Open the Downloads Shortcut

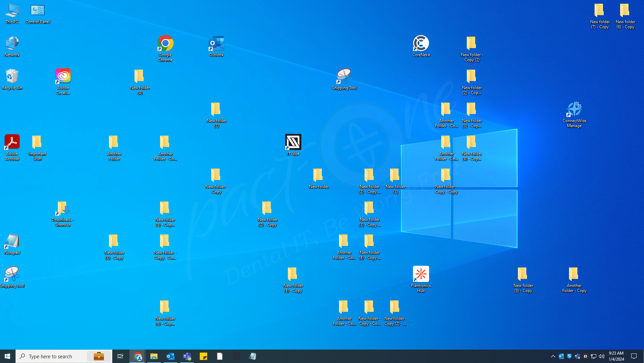63,209
